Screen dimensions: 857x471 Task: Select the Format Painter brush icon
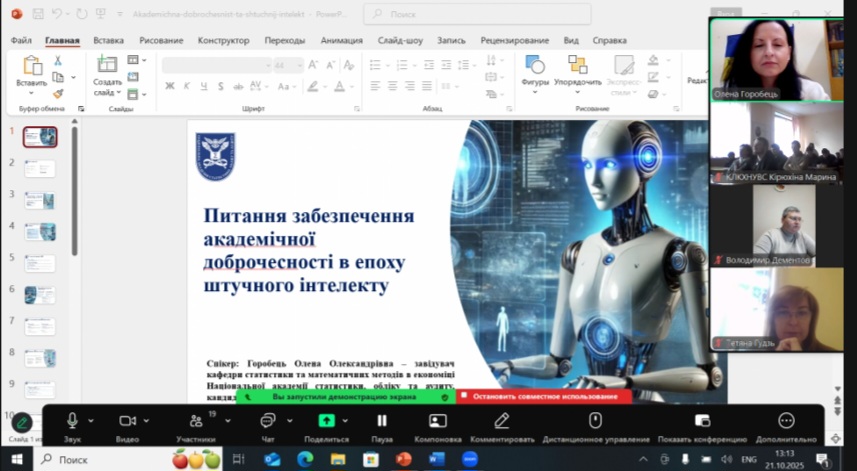tap(58, 93)
